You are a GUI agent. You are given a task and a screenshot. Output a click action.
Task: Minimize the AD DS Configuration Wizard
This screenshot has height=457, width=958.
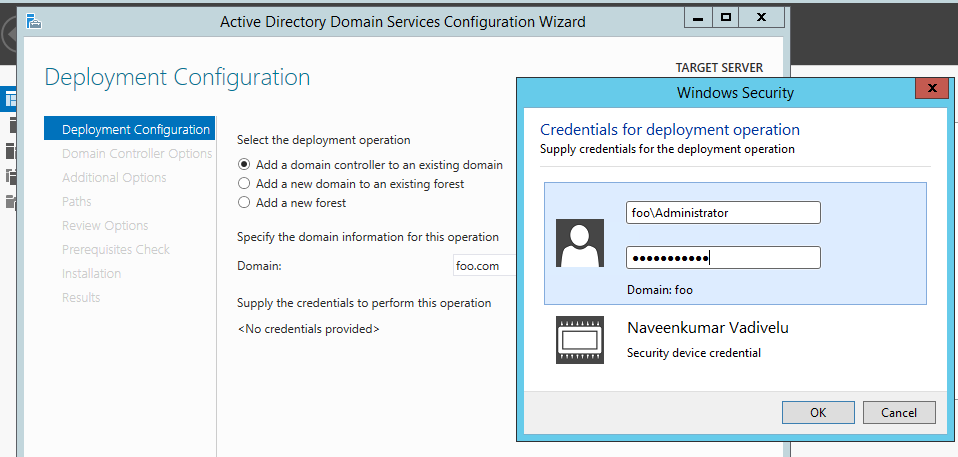698,18
